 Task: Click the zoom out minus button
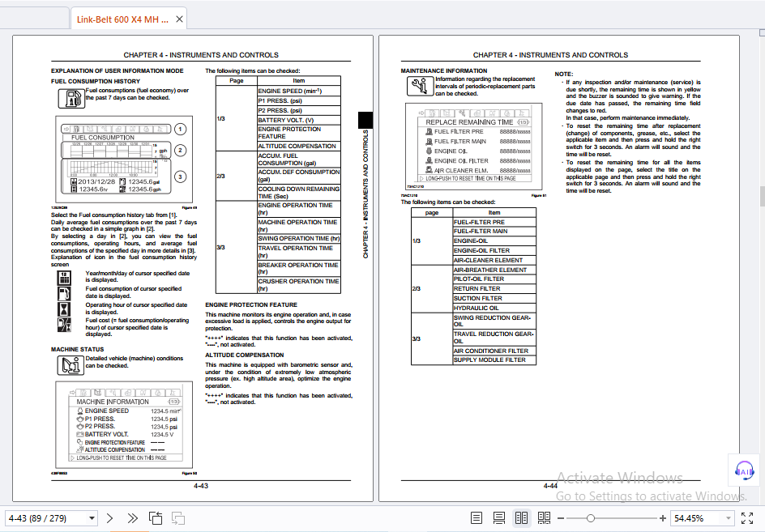point(561,518)
